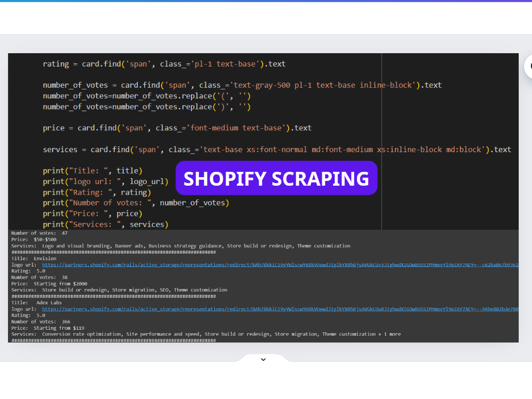
Task: Click number_of_votes.replace(')', '') code line
Action: point(147,107)
